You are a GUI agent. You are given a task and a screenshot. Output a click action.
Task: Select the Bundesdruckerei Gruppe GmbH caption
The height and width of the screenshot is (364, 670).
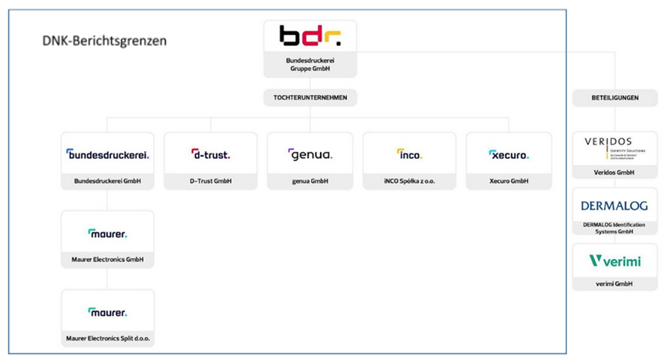coord(310,65)
